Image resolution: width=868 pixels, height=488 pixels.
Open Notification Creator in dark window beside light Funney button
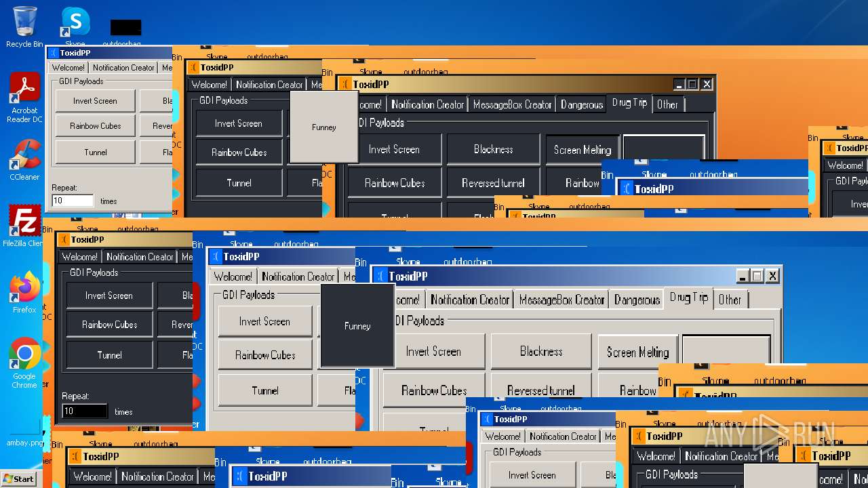pyautogui.click(x=269, y=85)
